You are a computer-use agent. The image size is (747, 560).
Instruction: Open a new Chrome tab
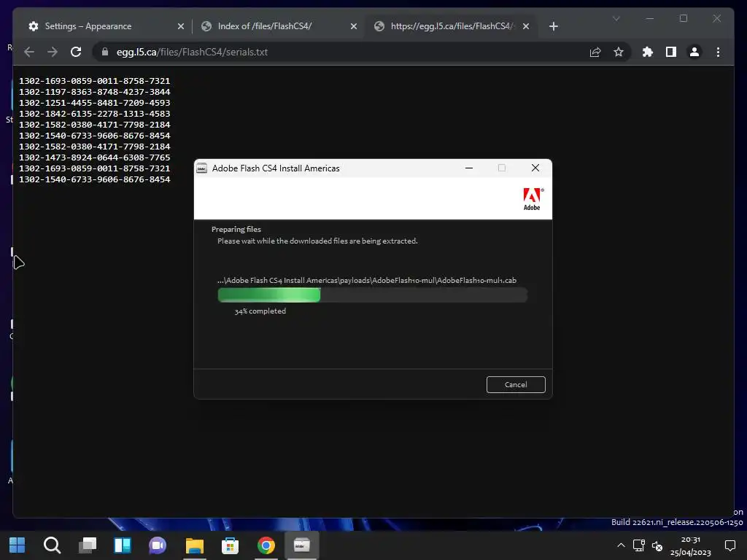[553, 26]
